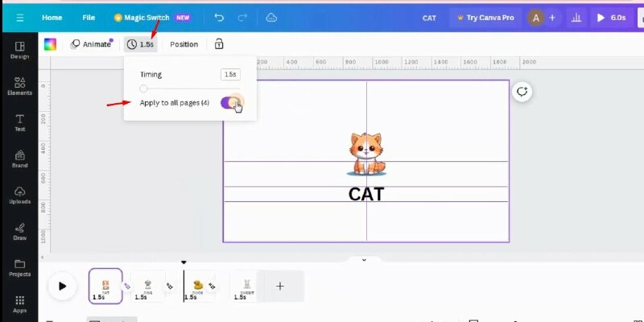
Task: Open the Uploads sidebar panel
Action: [x=19, y=196]
